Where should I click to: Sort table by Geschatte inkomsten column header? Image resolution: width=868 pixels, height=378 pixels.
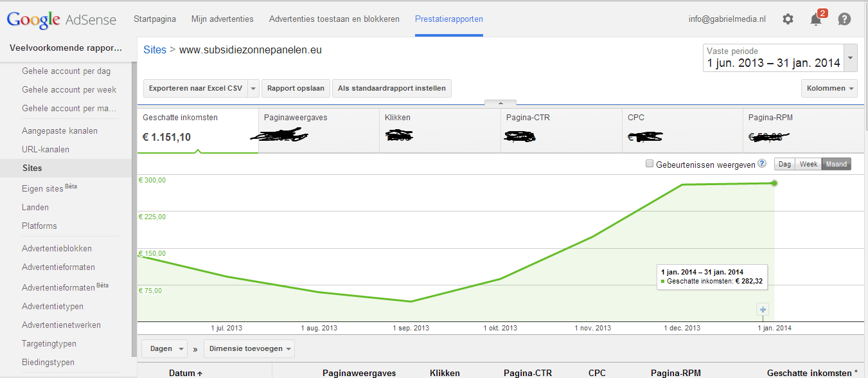coord(812,373)
